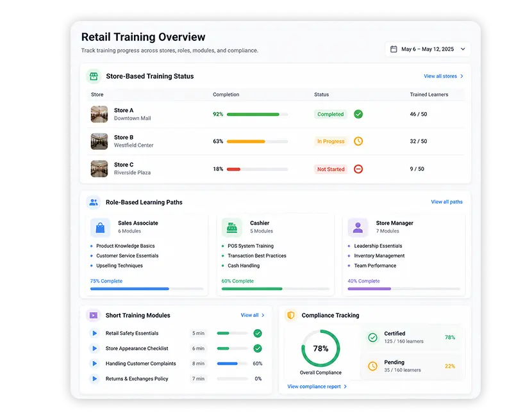This screenshot has width=532, height=420.
Task: Select the Leadership Essentials module
Action: [x=378, y=246]
